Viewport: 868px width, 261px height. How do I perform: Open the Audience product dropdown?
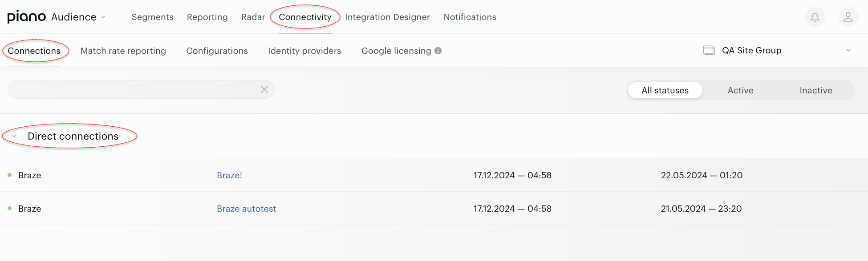pos(79,17)
